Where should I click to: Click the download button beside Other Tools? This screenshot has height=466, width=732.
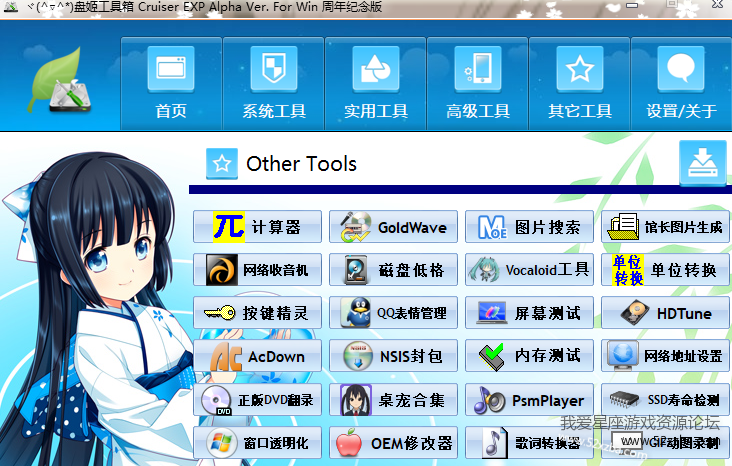coord(703,163)
